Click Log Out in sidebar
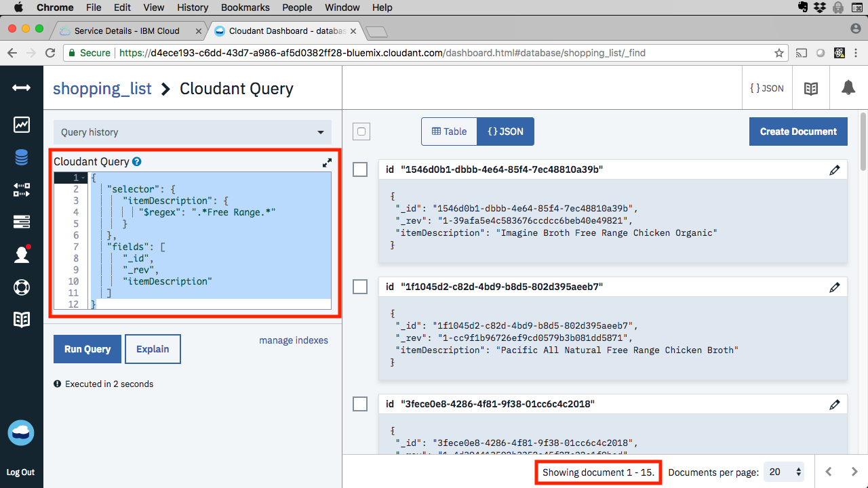This screenshot has height=488, width=868. pos(21,472)
